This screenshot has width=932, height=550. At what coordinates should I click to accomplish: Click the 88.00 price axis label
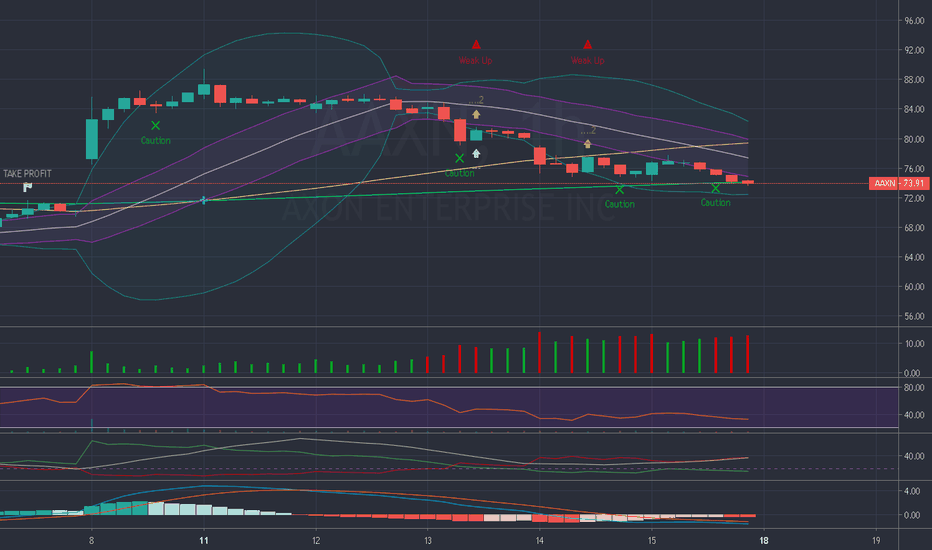[914, 80]
